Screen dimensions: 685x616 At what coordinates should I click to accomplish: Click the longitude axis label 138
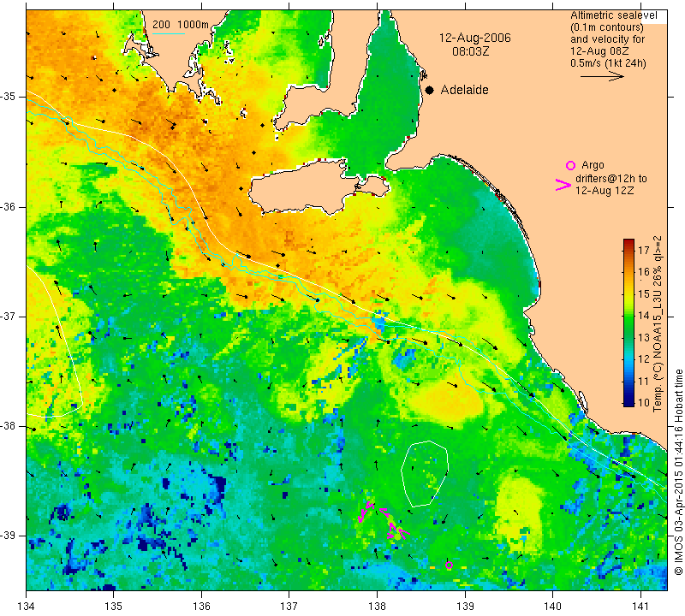pyautogui.click(x=377, y=606)
